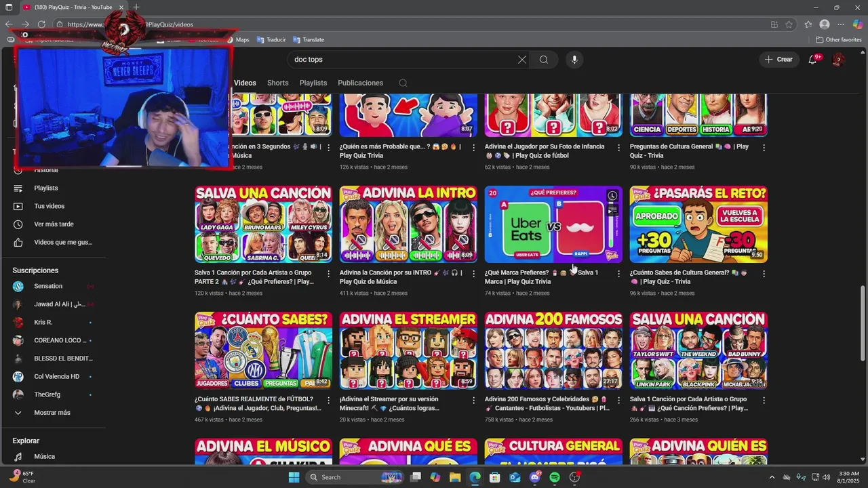The width and height of the screenshot is (868, 488).
Task: Open the Traducir bookmark
Action: point(271,39)
